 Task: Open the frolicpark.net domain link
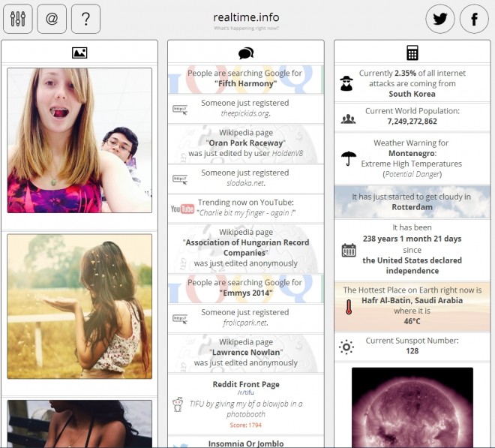245,323
